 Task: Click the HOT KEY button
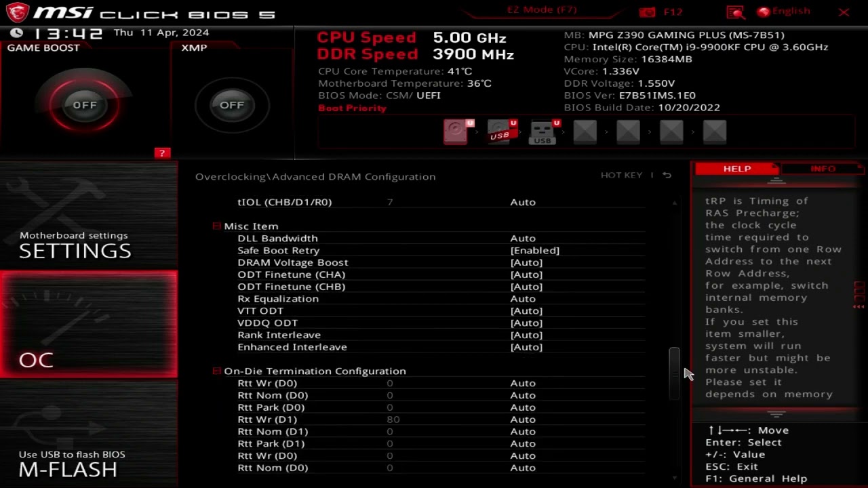[x=621, y=176]
